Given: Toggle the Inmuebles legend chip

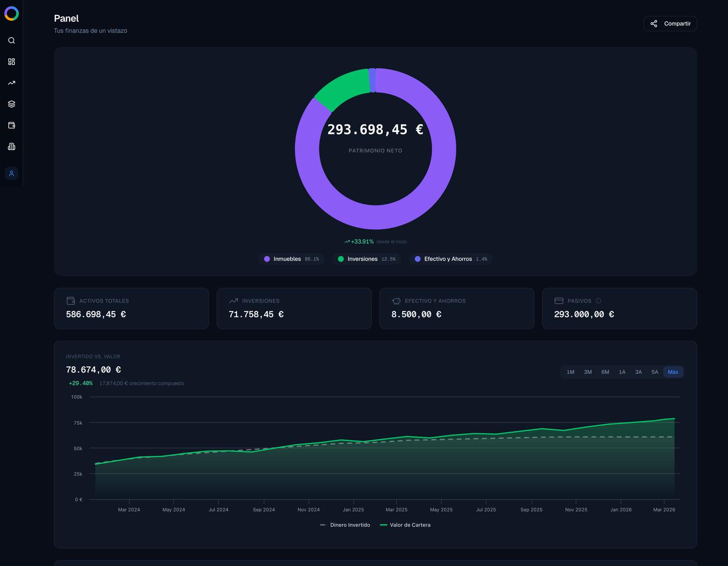Looking at the screenshot, I should (291, 259).
